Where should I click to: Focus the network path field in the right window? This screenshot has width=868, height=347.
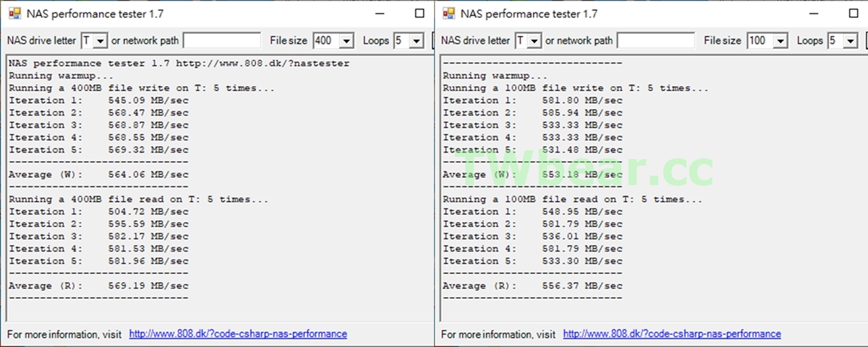[655, 41]
